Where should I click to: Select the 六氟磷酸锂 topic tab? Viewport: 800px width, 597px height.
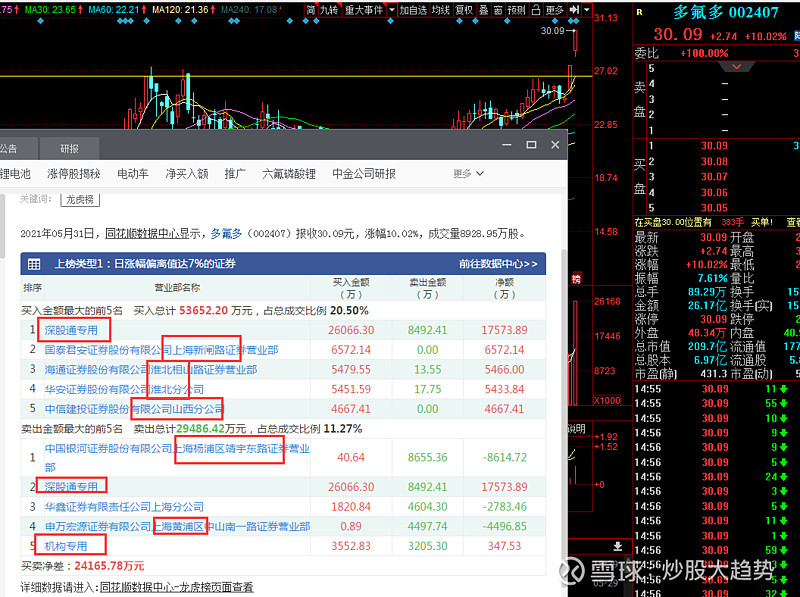point(289,174)
